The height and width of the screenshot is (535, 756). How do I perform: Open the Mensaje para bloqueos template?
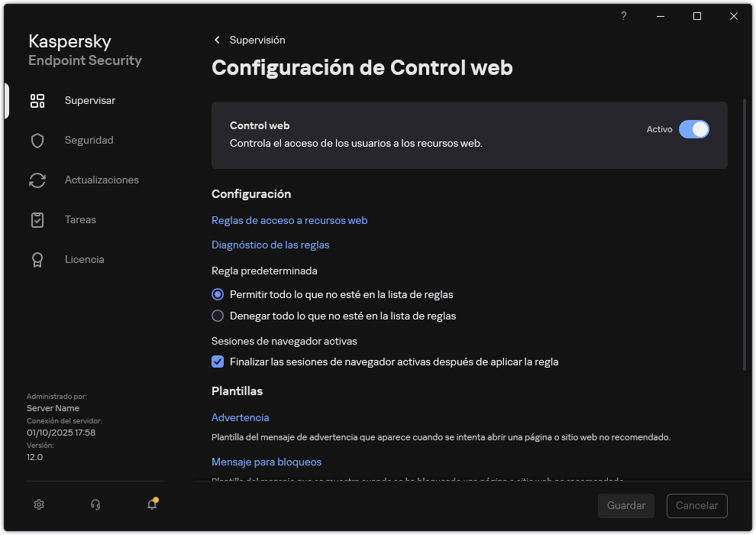point(266,462)
